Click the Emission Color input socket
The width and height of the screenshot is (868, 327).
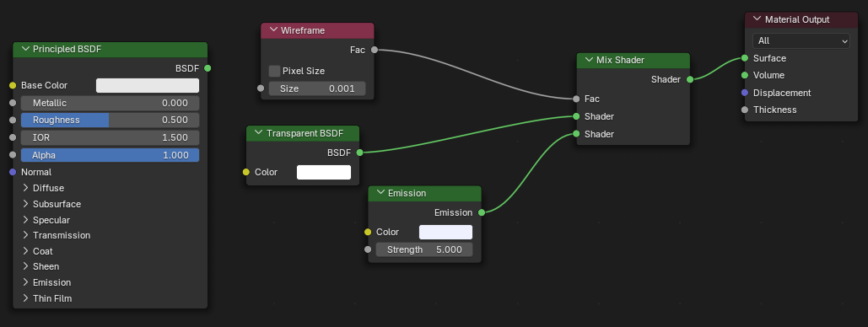point(368,232)
